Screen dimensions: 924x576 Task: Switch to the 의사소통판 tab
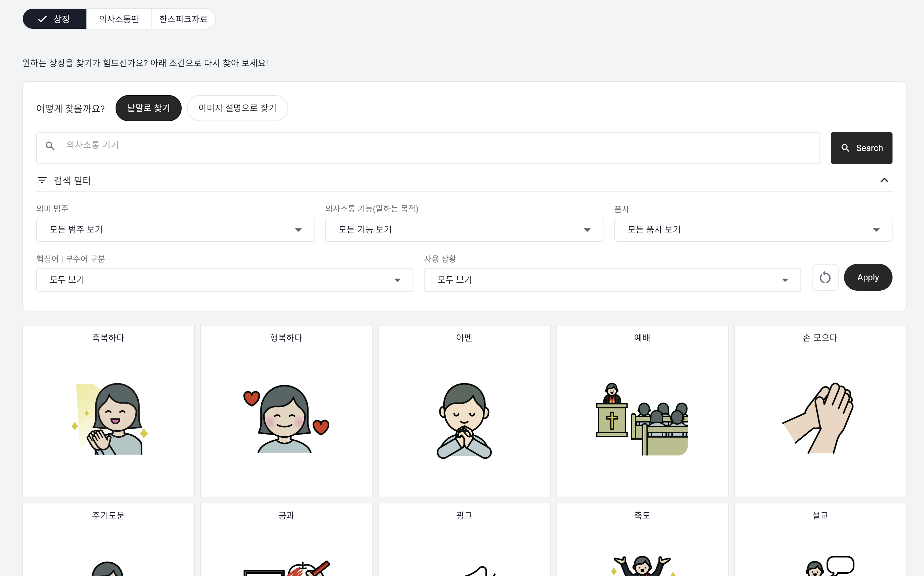119,19
